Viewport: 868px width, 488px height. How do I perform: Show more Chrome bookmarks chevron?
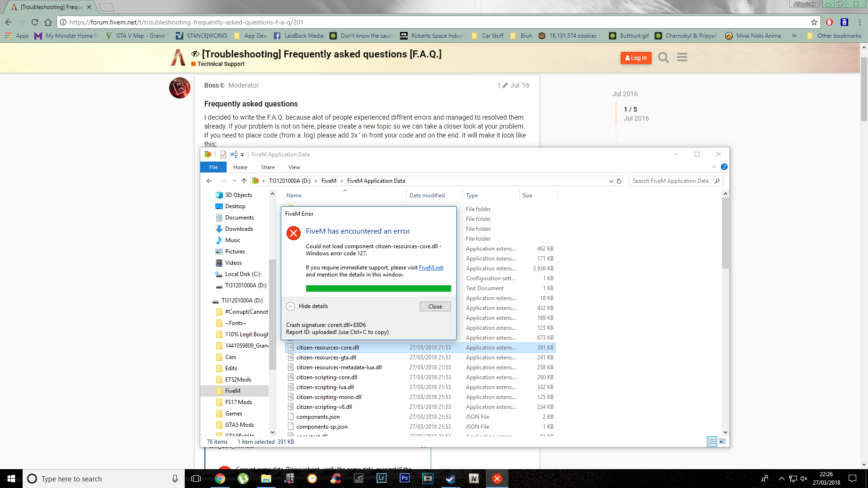[x=794, y=36]
